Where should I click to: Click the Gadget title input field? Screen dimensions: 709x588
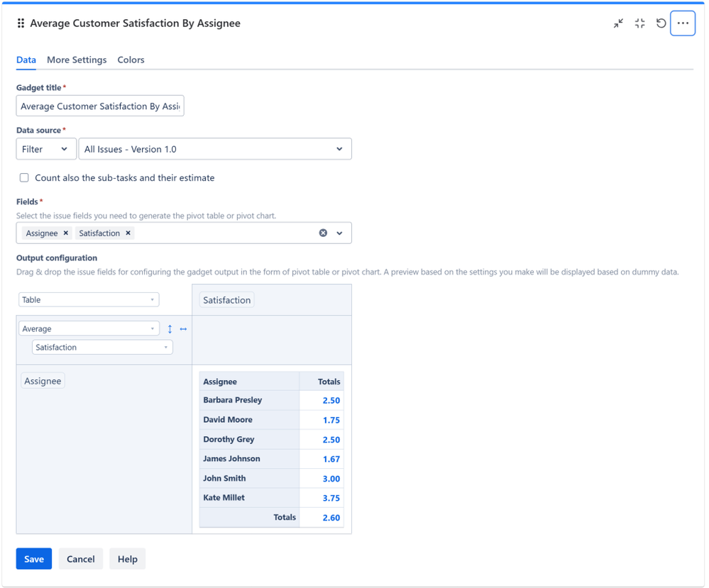coord(100,106)
